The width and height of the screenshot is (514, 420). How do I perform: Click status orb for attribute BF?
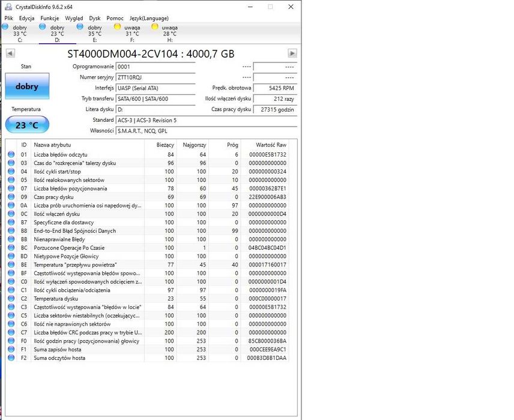pos(11,273)
